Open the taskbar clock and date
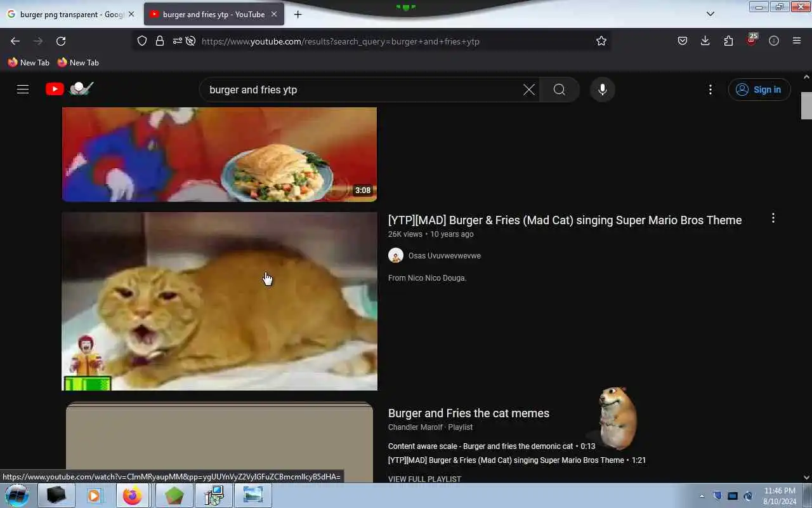 [x=780, y=496]
